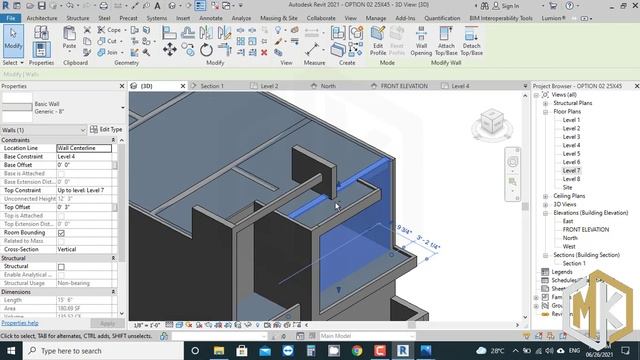Click the Windows Start button
640x360 pixels.
tap(11, 351)
